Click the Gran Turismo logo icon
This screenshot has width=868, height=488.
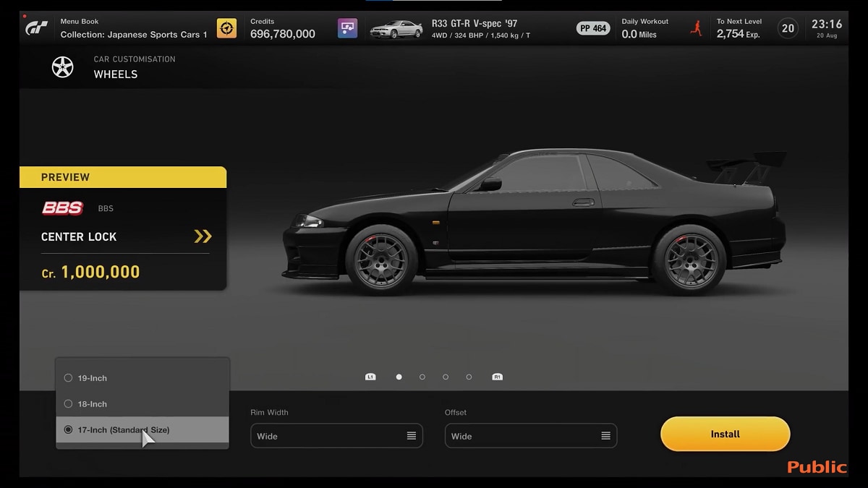37,28
